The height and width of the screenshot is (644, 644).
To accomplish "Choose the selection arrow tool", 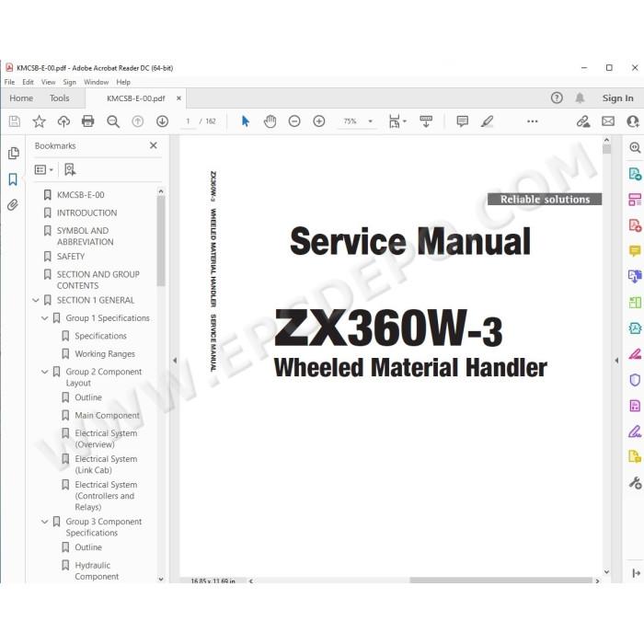I will pyautogui.click(x=246, y=121).
